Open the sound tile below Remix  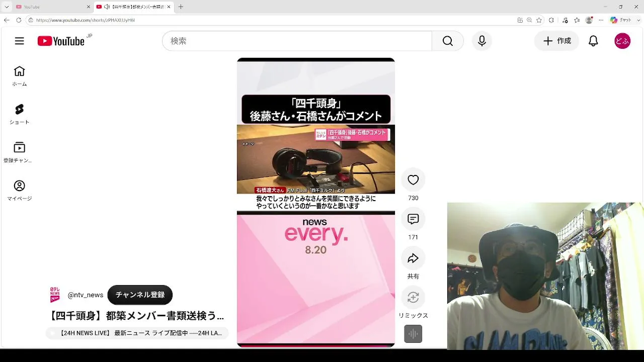(x=413, y=334)
